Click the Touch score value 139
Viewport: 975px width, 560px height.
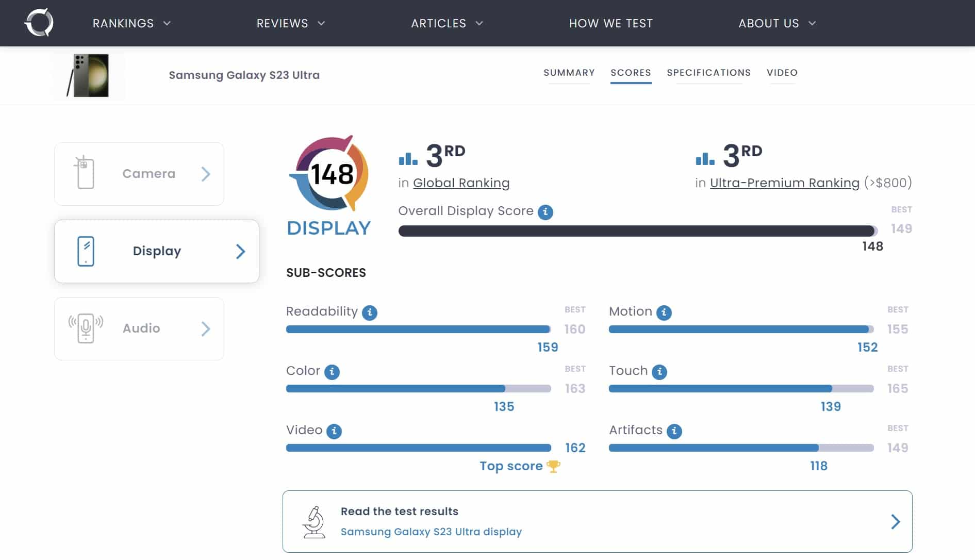point(831,407)
